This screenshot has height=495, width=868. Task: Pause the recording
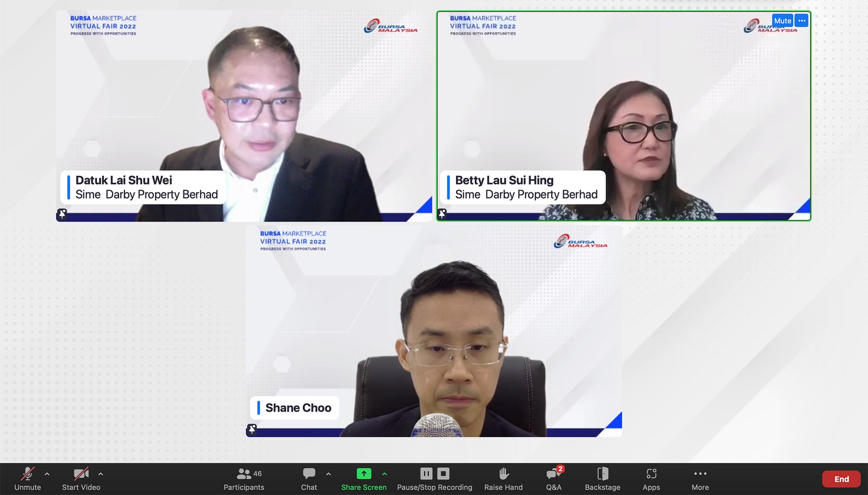pos(426,474)
